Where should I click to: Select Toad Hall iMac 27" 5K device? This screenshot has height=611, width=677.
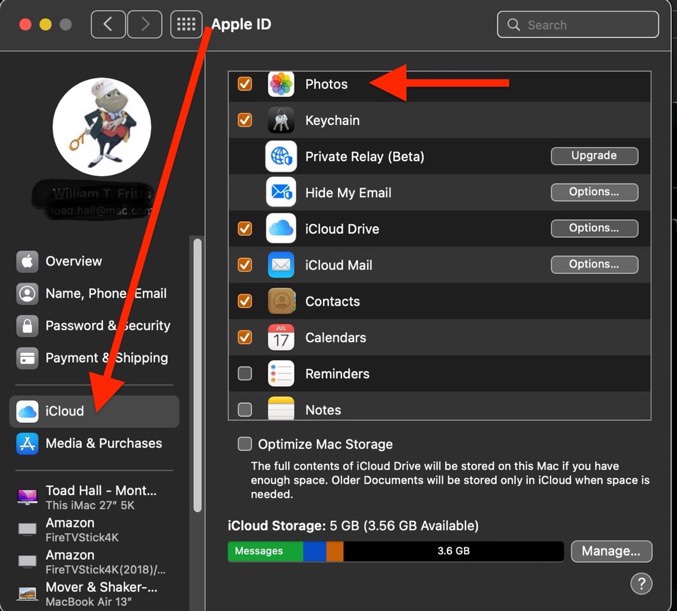[x=94, y=497]
